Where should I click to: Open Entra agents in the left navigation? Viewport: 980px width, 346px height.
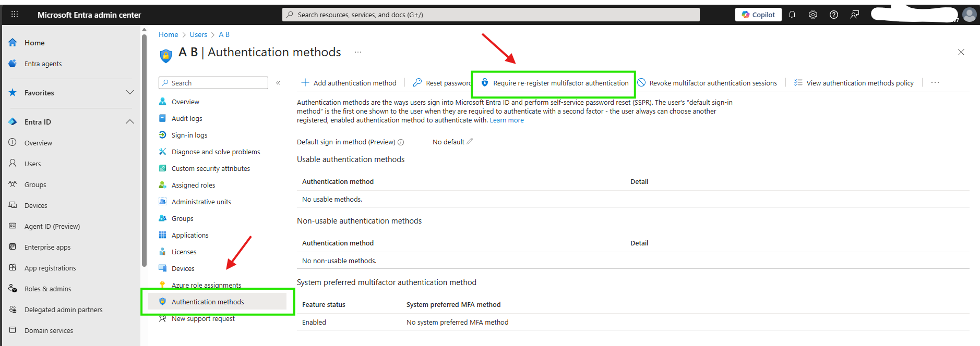[x=43, y=64]
